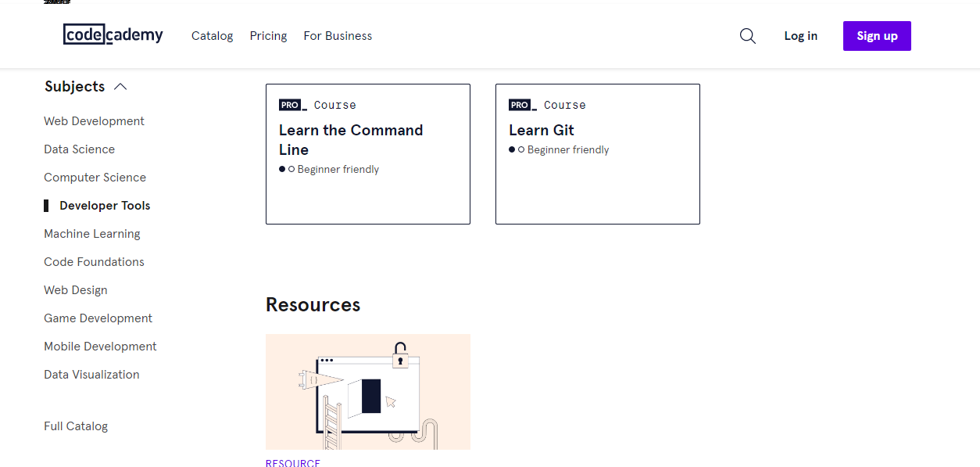980x467 pixels.
Task: Open the For Business page
Action: coord(338,36)
